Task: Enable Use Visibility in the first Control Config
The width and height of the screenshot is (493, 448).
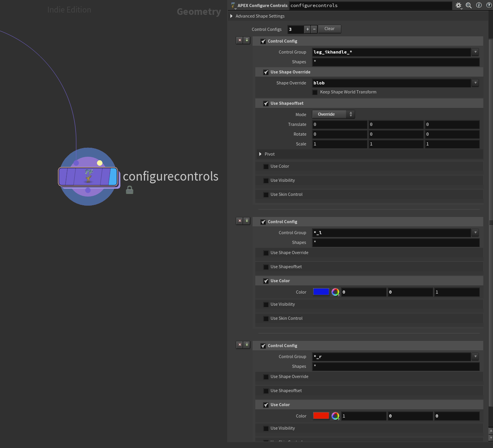Action: click(x=266, y=181)
